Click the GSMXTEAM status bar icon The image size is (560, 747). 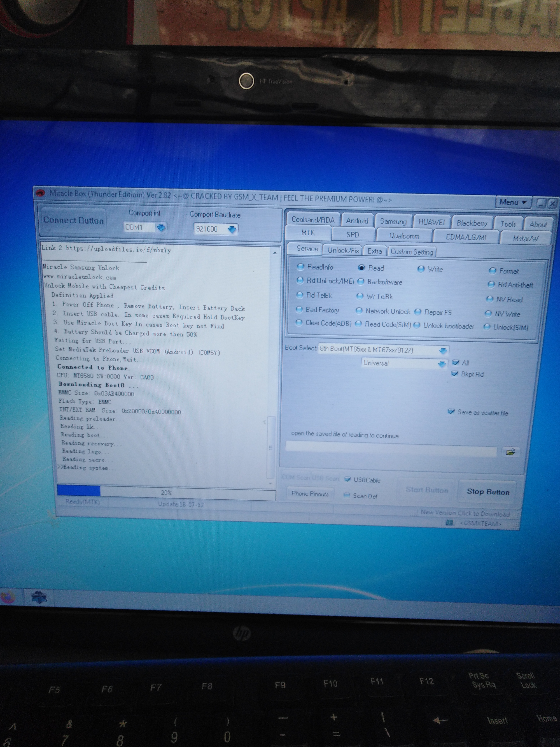pyautogui.click(x=449, y=523)
